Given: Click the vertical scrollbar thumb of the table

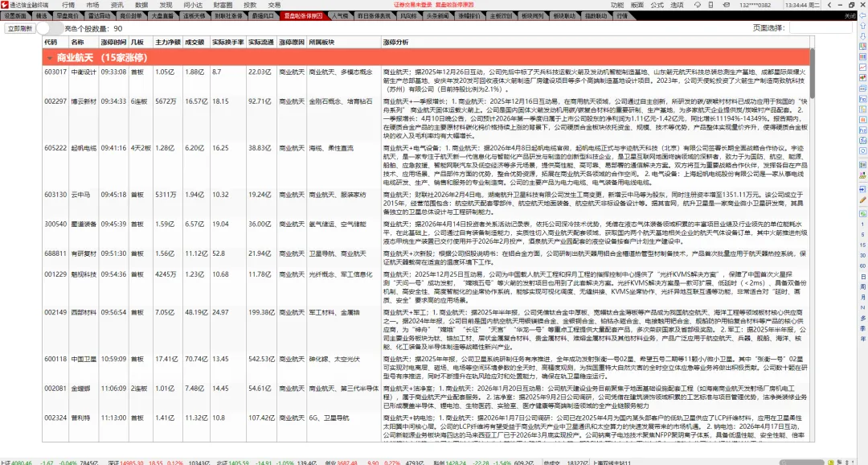Looking at the screenshot, I should click(812, 73).
